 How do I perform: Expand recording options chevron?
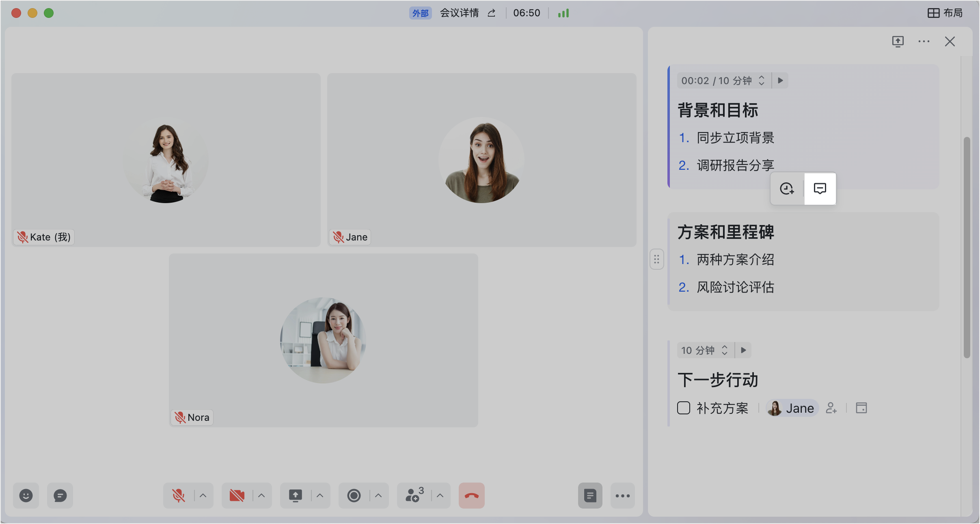[379, 496]
